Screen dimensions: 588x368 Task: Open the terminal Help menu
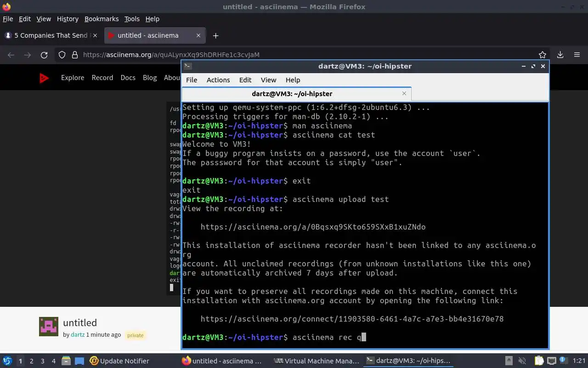[x=293, y=80]
